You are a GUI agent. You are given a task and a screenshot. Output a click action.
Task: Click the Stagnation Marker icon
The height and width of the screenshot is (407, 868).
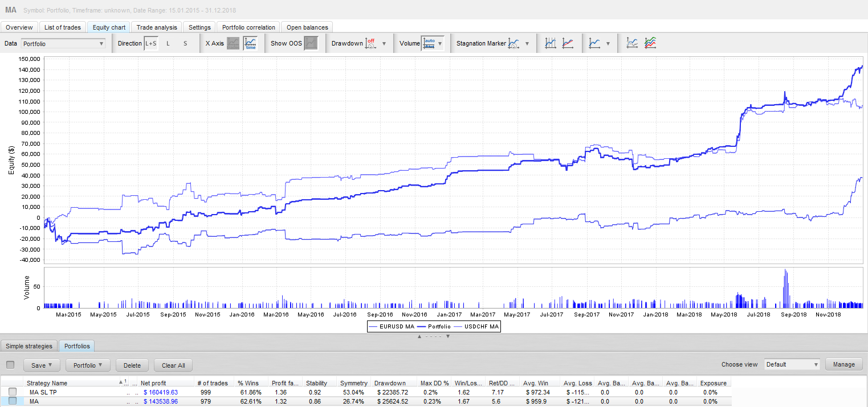coord(514,43)
